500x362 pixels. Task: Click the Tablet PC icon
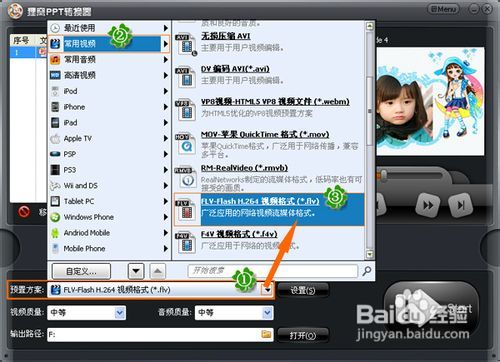click(x=55, y=201)
